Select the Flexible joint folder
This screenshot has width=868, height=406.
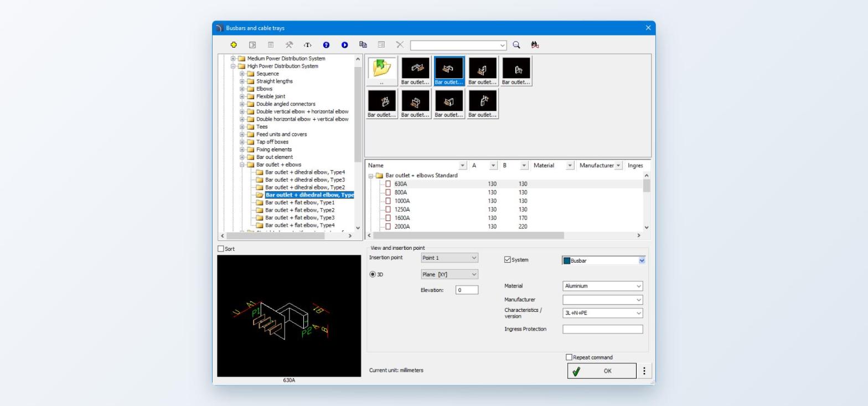point(271,96)
